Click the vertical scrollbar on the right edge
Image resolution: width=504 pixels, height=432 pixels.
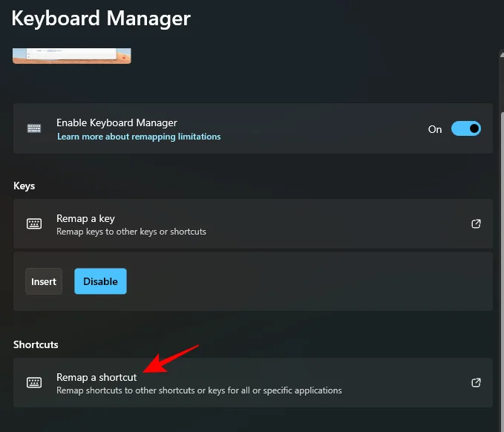501,223
